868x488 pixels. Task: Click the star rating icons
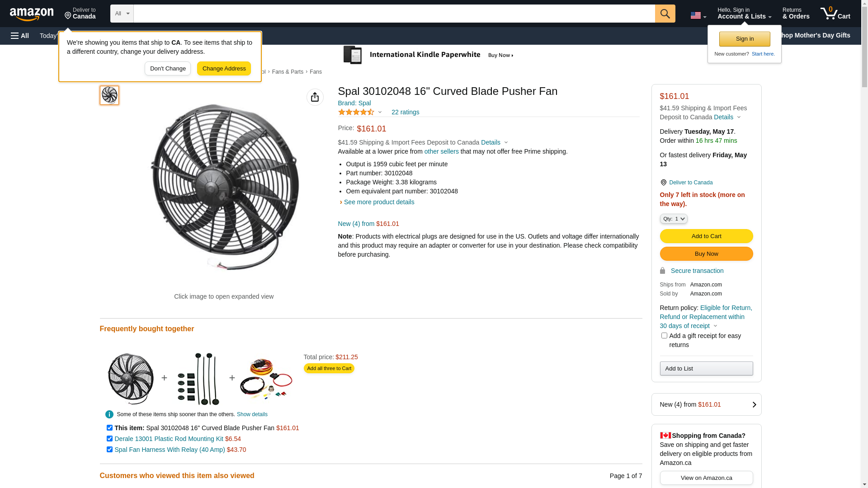tap(356, 112)
